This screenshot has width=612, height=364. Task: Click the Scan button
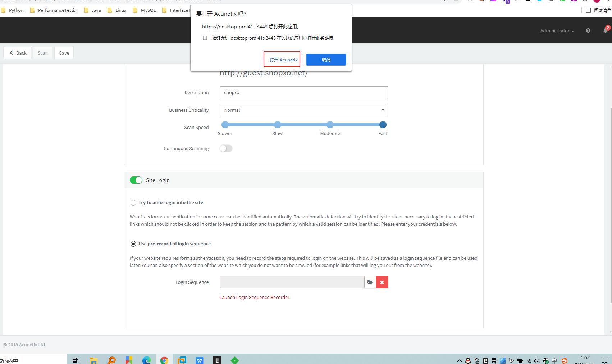[43, 53]
